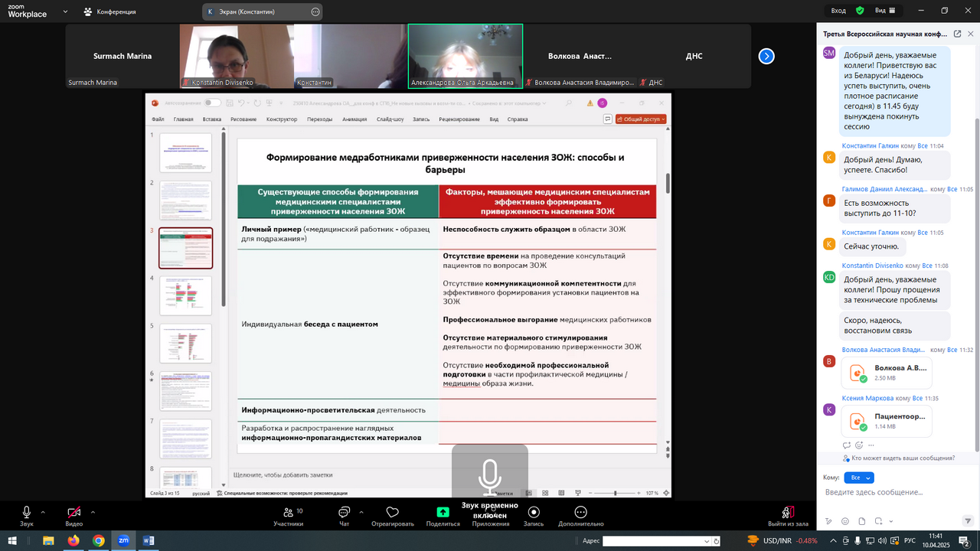Screen dimensions: 980x551
Task: Expand video options arrow beside Видео
Action: coord(93,512)
